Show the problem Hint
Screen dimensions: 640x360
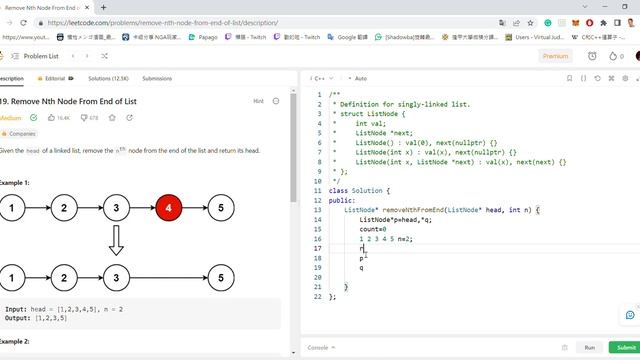[x=258, y=101]
